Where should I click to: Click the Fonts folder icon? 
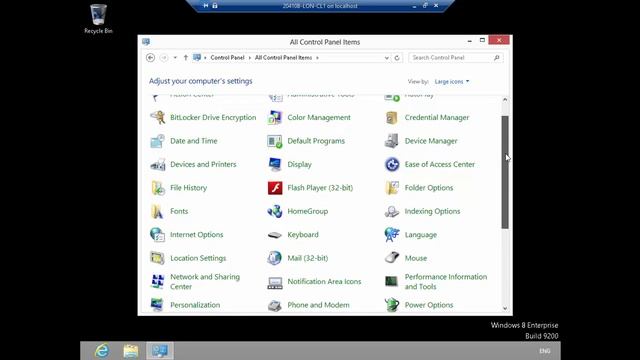pos(158,211)
